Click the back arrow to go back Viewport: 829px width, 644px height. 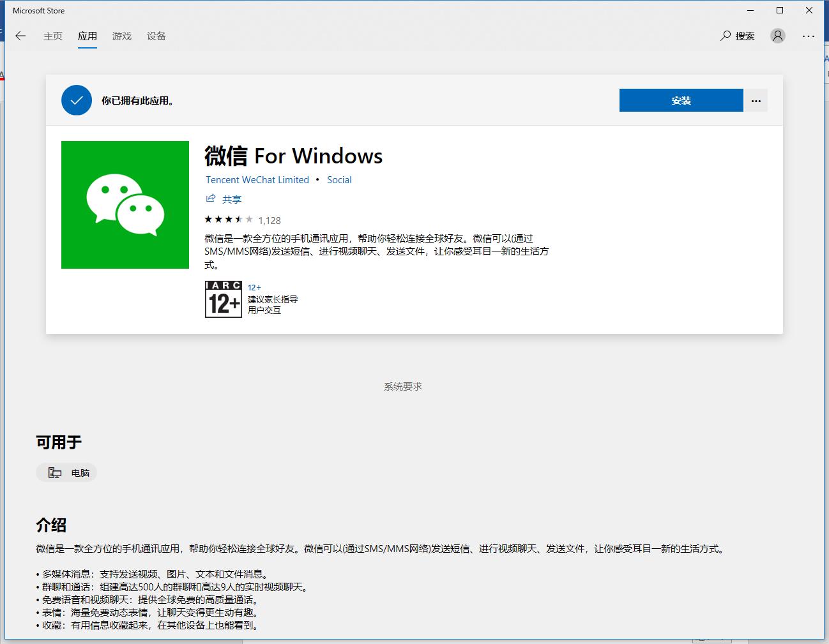[20, 36]
